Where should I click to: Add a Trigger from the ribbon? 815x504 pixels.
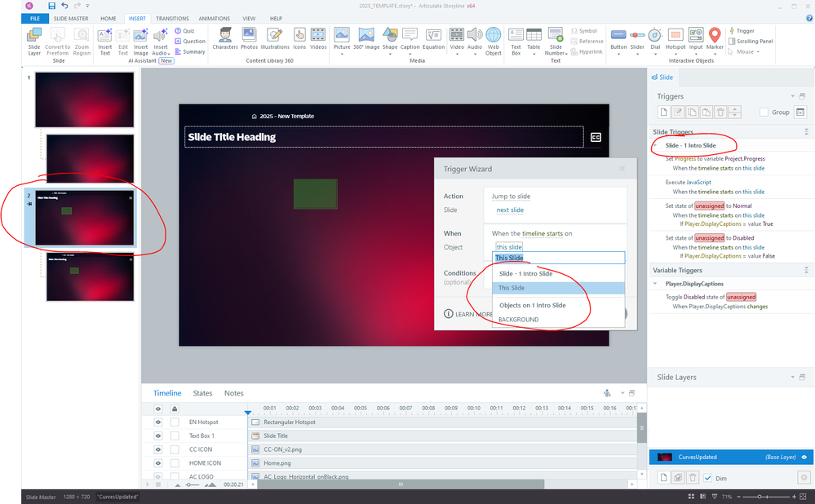742,31
